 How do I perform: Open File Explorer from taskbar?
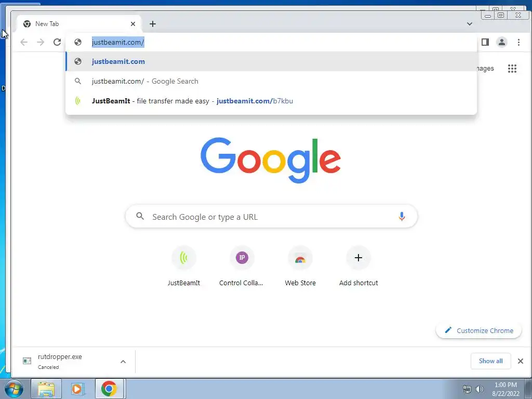point(46,389)
